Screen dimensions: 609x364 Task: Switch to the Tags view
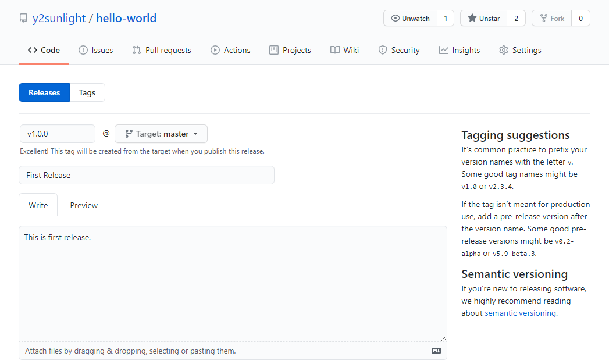(x=87, y=92)
